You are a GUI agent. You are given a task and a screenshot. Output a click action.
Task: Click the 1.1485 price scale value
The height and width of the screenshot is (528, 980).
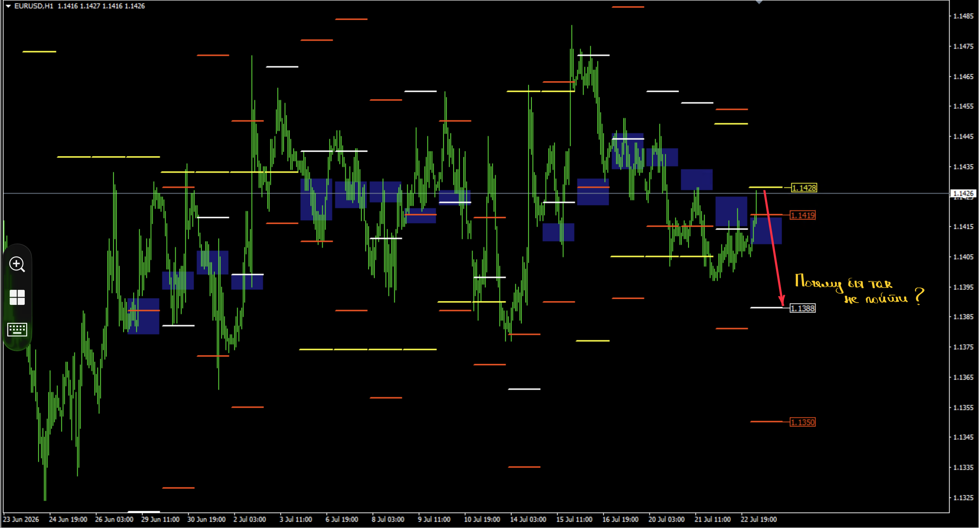(x=963, y=16)
